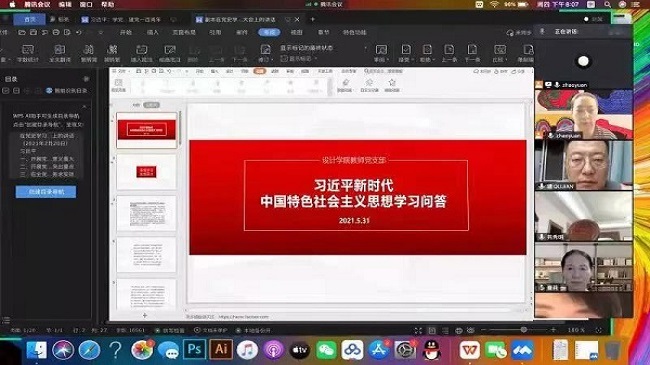Viewport: 650px width, 365px height.
Task: Click the undo arrow in WPS quick toolbar
Action: click(x=78, y=32)
